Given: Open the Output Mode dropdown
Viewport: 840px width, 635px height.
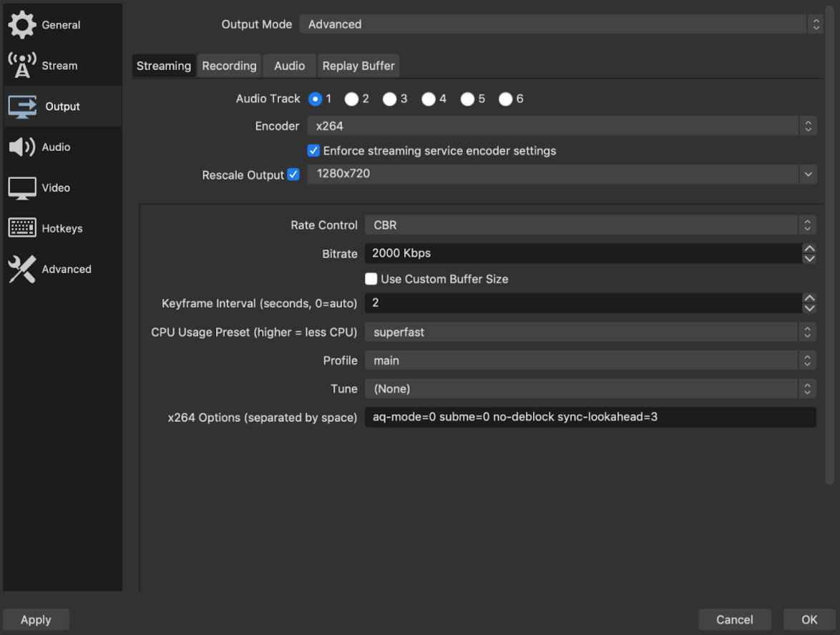Looking at the screenshot, I should [x=560, y=24].
